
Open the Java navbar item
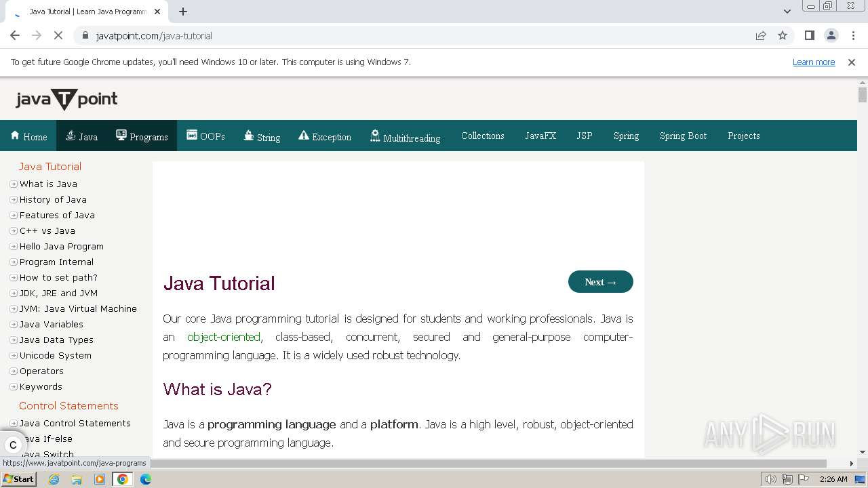coord(81,136)
